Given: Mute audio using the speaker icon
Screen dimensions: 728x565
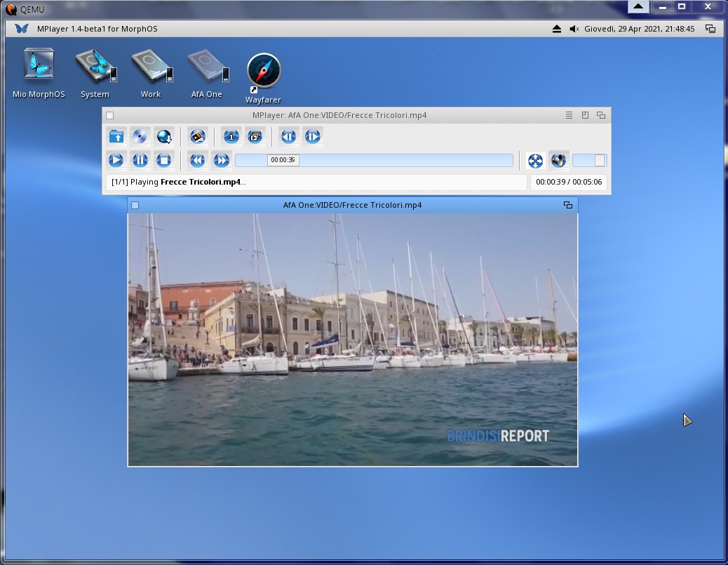Looking at the screenshot, I should pyautogui.click(x=558, y=161).
